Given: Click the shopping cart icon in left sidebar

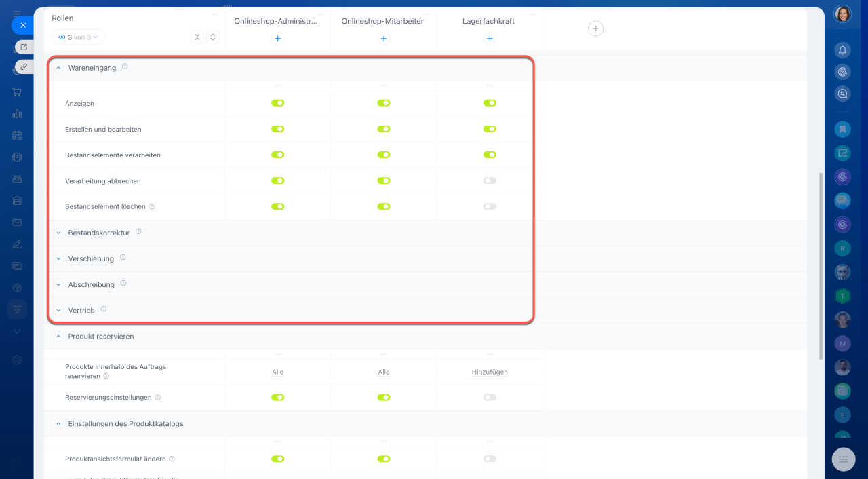Looking at the screenshot, I should [17, 92].
